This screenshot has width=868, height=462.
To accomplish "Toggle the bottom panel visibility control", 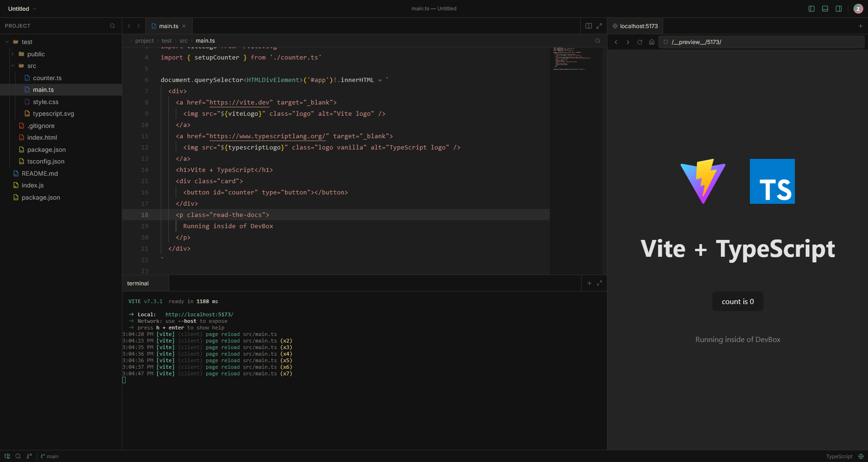I will 825,8.
